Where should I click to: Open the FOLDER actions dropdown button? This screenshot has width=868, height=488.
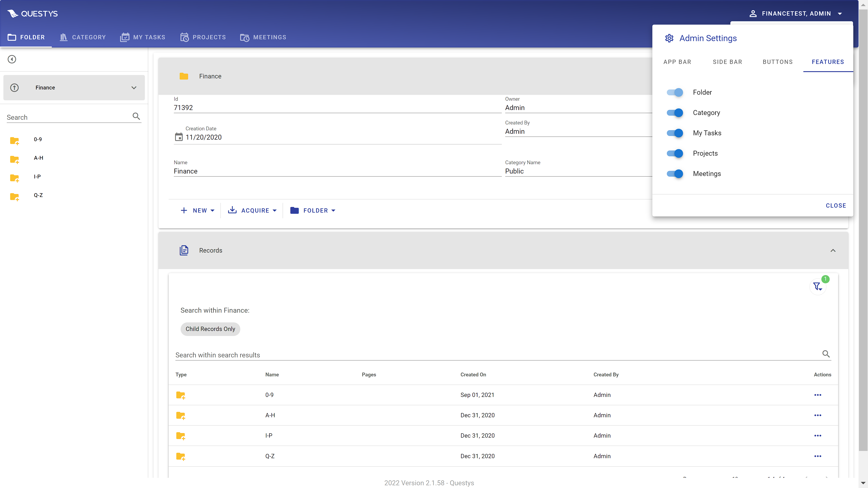tap(313, 211)
